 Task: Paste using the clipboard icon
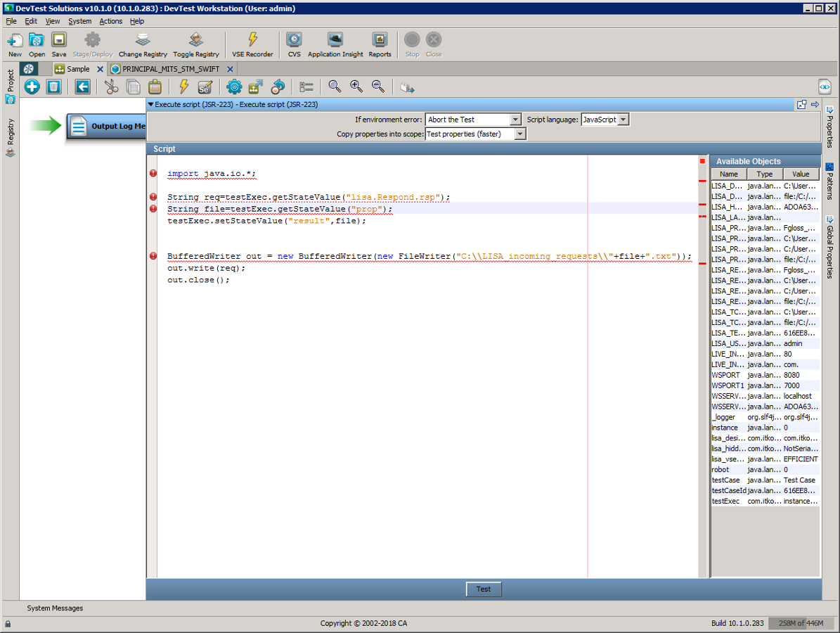tap(155, 87)
